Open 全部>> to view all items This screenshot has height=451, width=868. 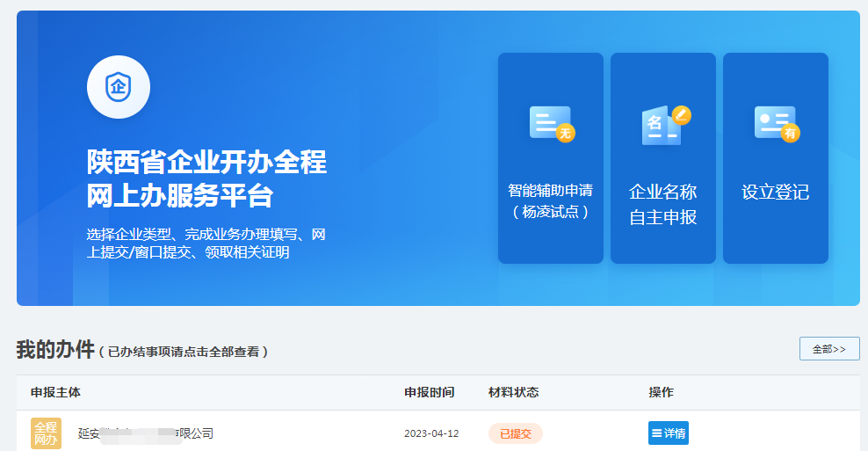[829, 349]
